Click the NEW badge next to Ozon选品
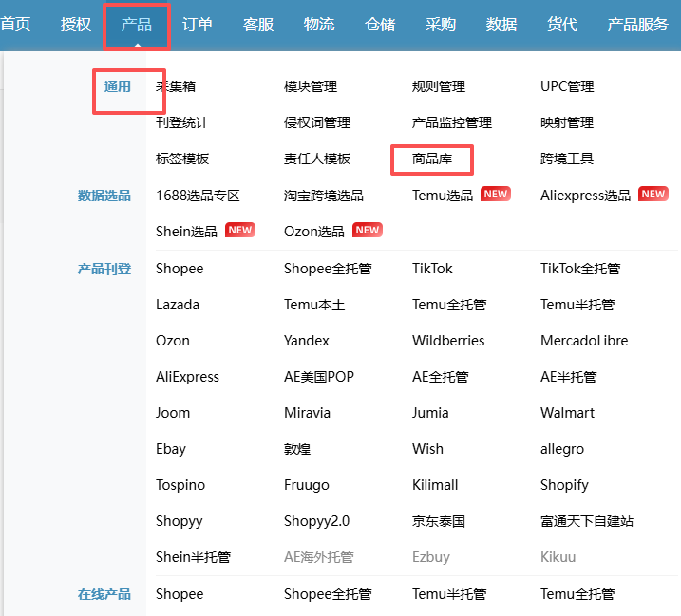The width and height of the screenshot is (681, 616). pos(368,230)
